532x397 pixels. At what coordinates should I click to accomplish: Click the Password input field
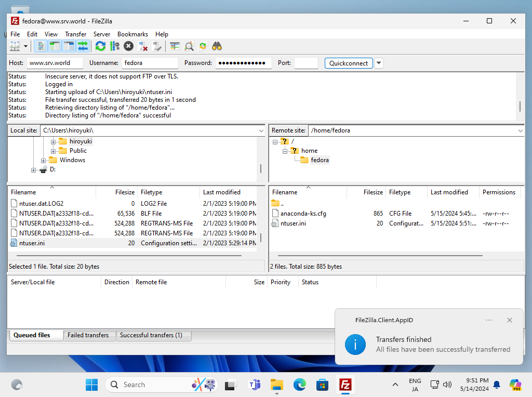coord(243,63)
